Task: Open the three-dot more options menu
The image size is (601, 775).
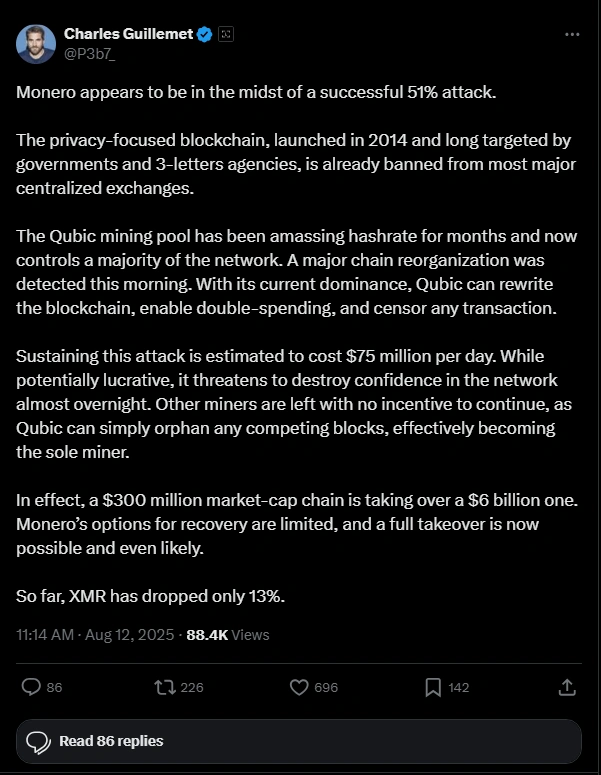Action: (x=572, y=34)
